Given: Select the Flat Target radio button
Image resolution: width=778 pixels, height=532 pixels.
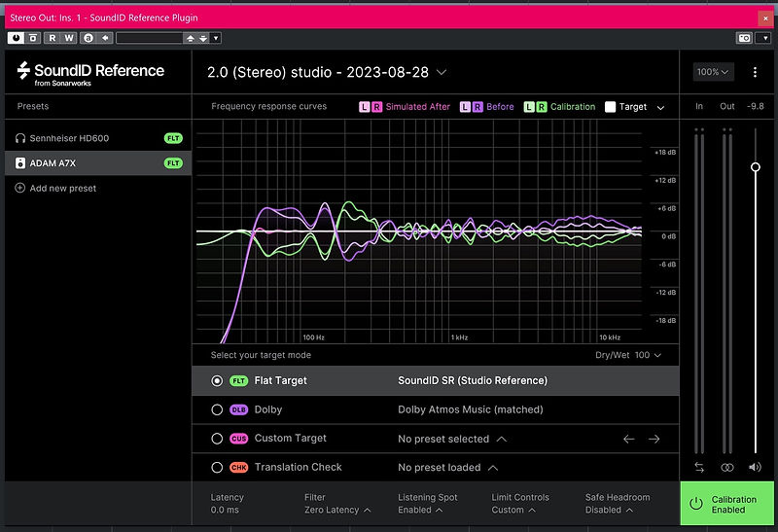Looking at the screenshot, I should pyautogui.click(x=217, y=380).
